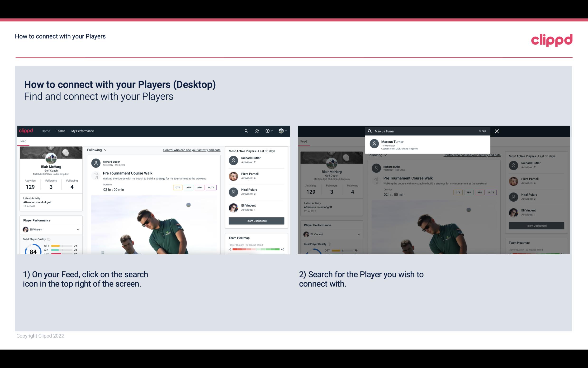Expand the My Performance navigation menu
The width and height of the screenshot is (588, 368).
point(82,131)
